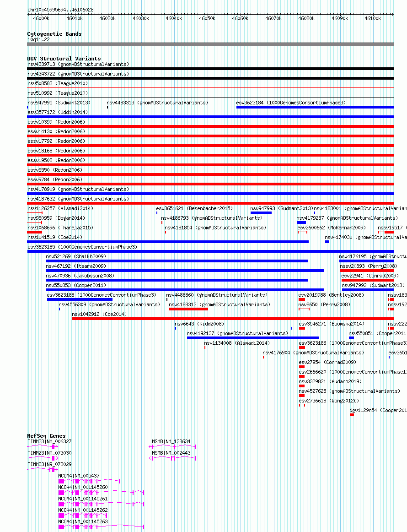Image resolution: width=407 pixels, height=532 pixels.
Task: Open the nsv947995 Sudmant2013 variant label
Action: (x=59, y=103)
